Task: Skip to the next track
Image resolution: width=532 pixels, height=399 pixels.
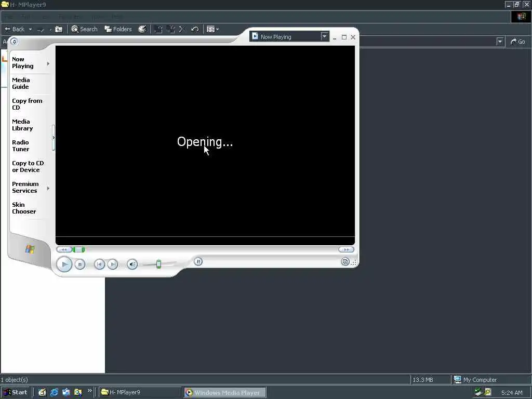Action: (113, 264)
